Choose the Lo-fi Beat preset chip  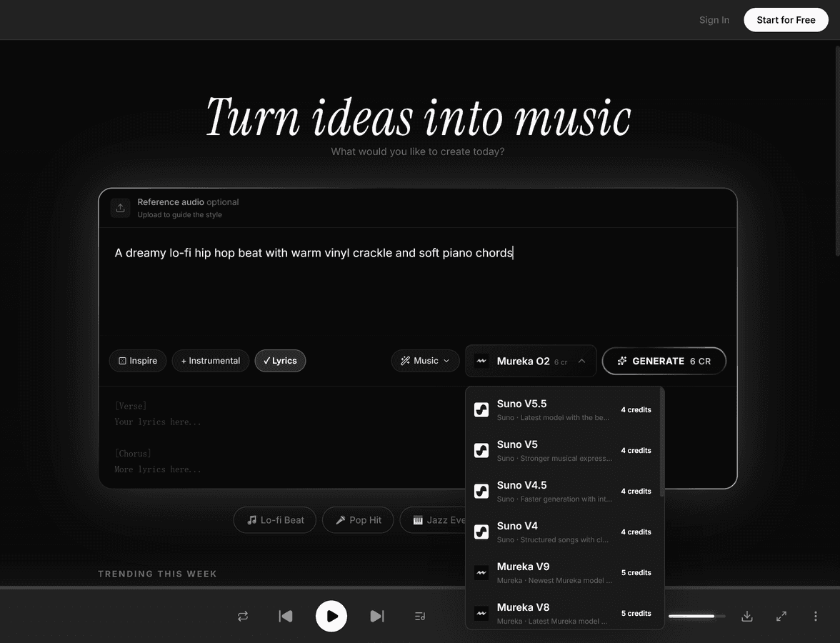pos(275,520)
